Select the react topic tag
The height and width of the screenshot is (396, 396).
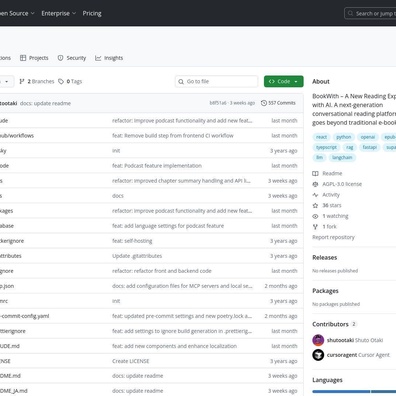(x=321, y=137)
